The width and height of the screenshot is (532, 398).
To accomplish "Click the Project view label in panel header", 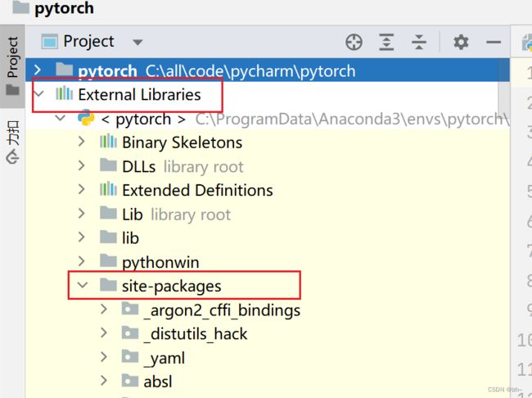I will 88,42.
